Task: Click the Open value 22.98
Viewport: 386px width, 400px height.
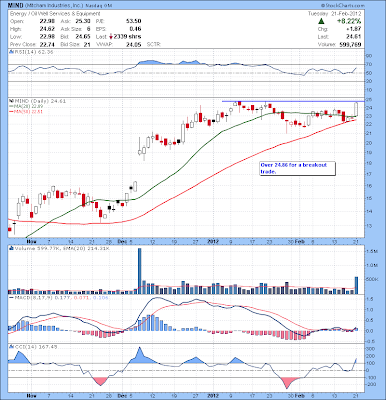Action: click(x=47, y=21)
